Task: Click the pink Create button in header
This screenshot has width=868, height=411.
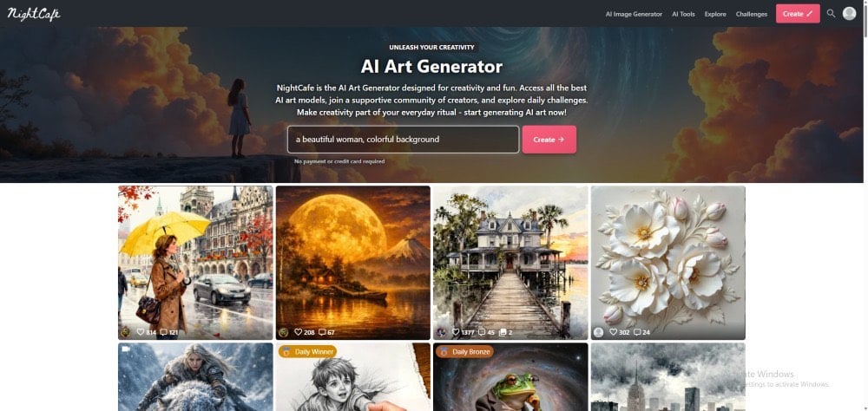Action: (x=798, y=14)
